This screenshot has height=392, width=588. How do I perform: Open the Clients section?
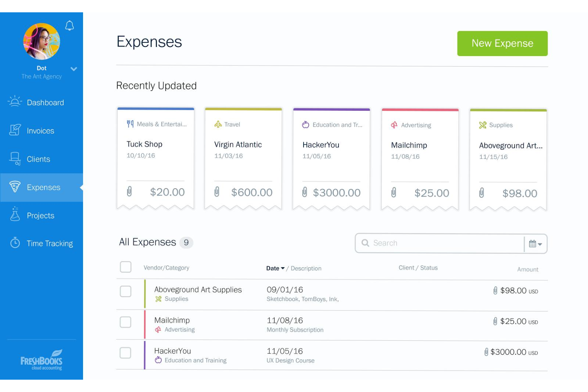tap(41, 159)
